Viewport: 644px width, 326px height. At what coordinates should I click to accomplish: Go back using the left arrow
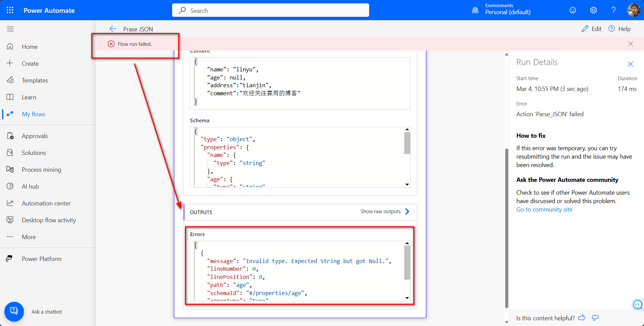(x=113, y=29)
